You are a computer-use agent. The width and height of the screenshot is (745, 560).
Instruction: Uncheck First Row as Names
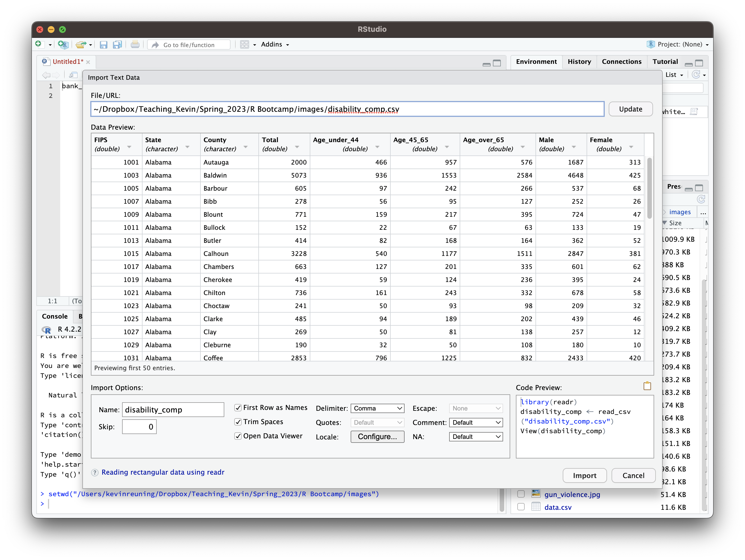pos(238,408)
